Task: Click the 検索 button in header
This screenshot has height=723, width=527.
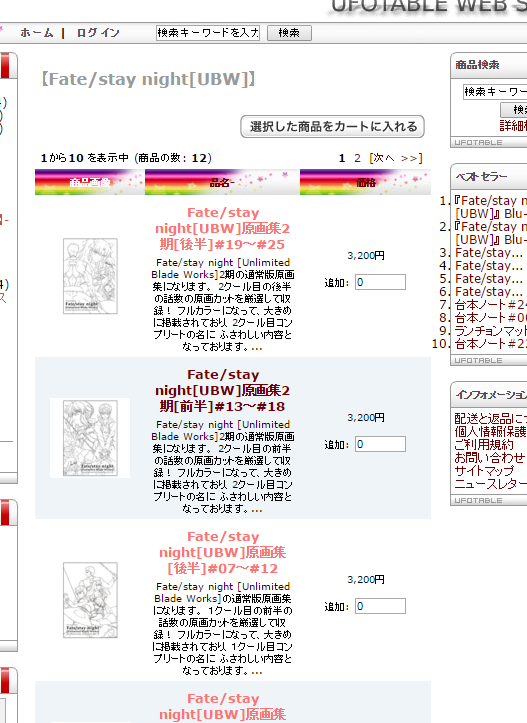Action: coord(289,33)
